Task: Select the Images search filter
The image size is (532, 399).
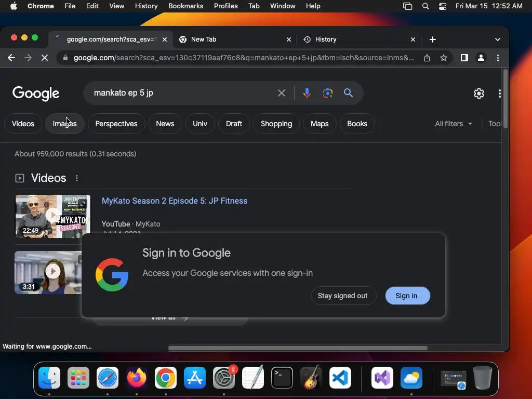Action: point(64,124)
